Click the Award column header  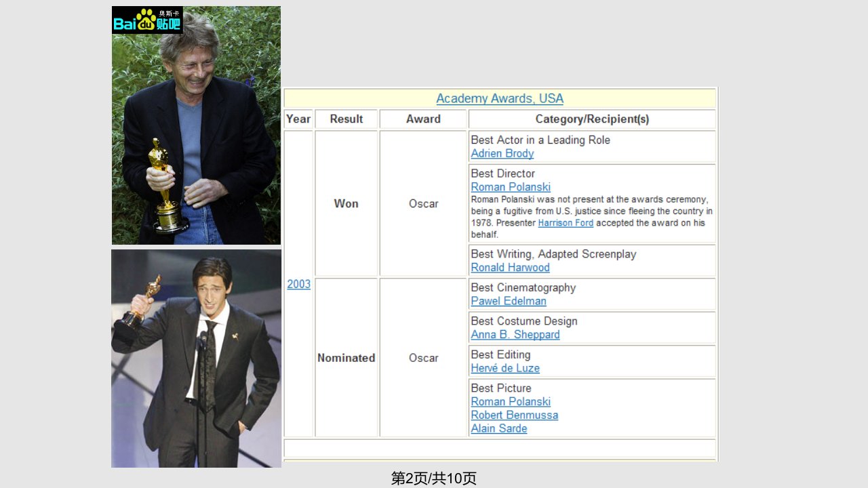(423, 119)
